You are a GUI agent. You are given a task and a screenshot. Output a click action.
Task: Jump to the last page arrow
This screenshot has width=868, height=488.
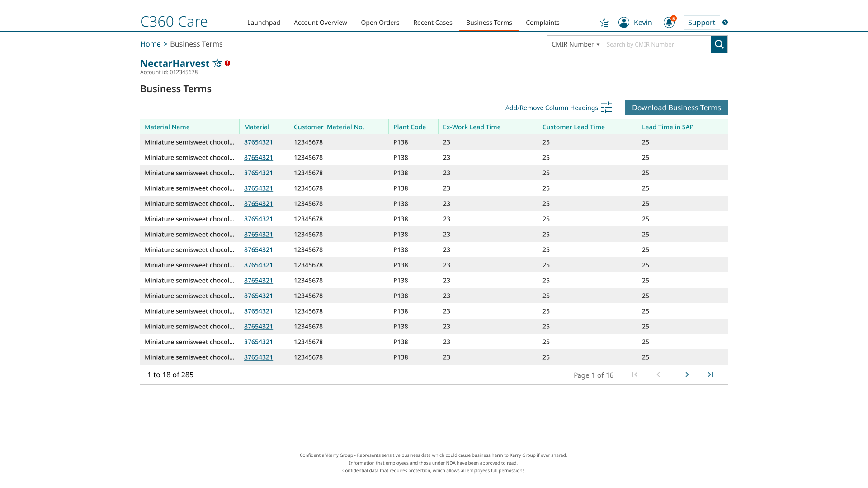(711, 375)
